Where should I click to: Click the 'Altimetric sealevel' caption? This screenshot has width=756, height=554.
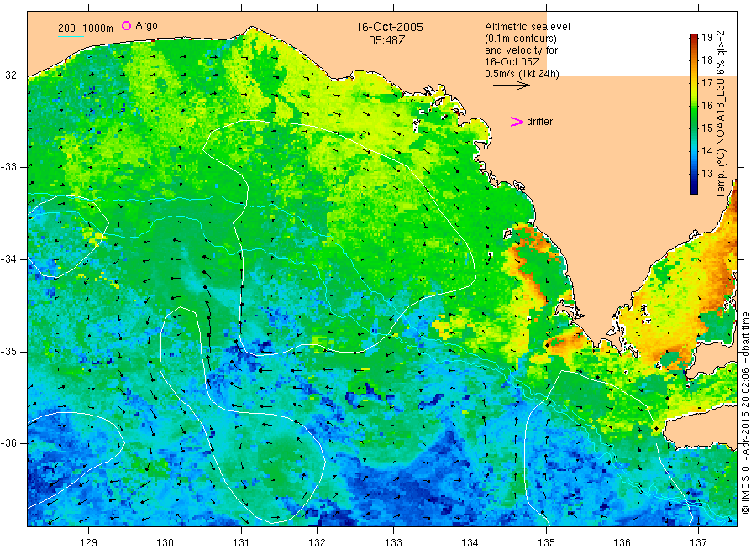(x=528, y=27)
